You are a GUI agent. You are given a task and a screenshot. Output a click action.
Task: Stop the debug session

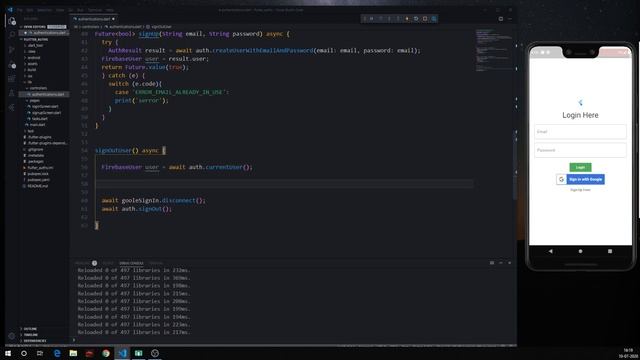click(425, 19)
